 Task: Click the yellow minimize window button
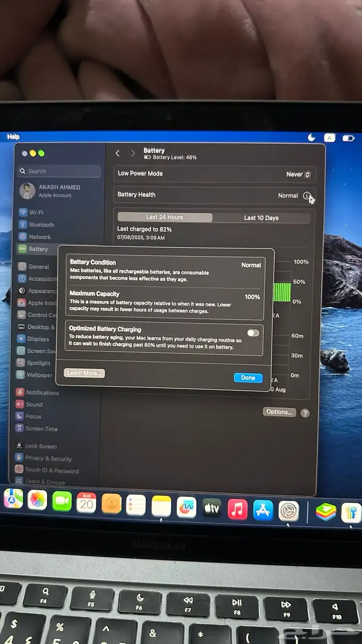coord(33,154)
